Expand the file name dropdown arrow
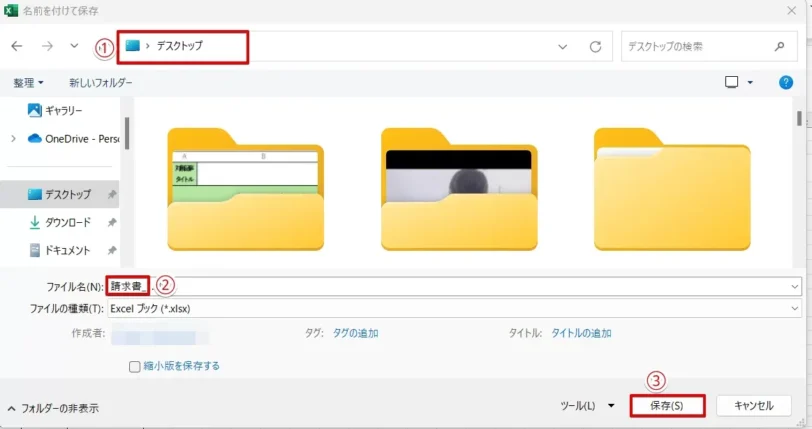The image size is (812, 429). (794, 287)
